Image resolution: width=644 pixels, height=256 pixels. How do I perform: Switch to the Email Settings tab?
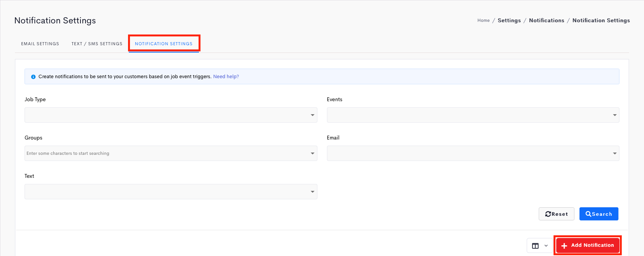(40, 44)
